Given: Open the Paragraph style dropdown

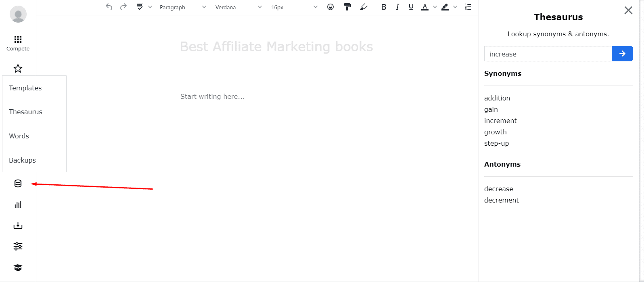Looking at the screenshot, I should click(182, 7).
